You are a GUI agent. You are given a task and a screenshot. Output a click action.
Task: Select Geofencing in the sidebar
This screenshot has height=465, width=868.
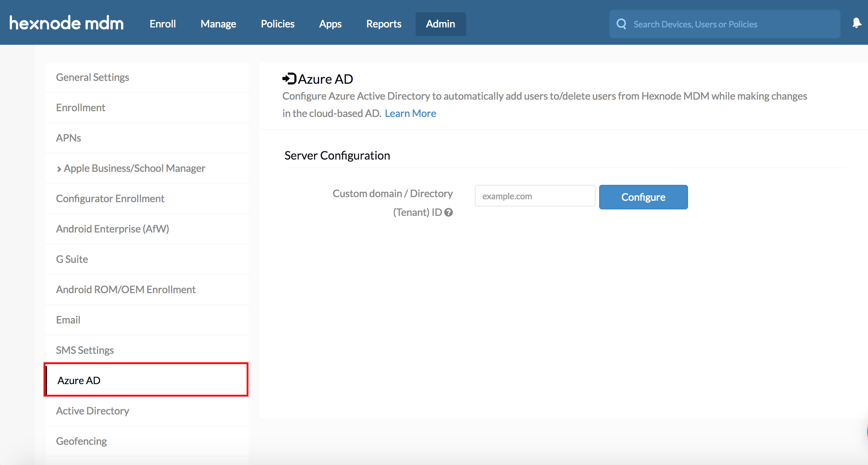(147, 441)
